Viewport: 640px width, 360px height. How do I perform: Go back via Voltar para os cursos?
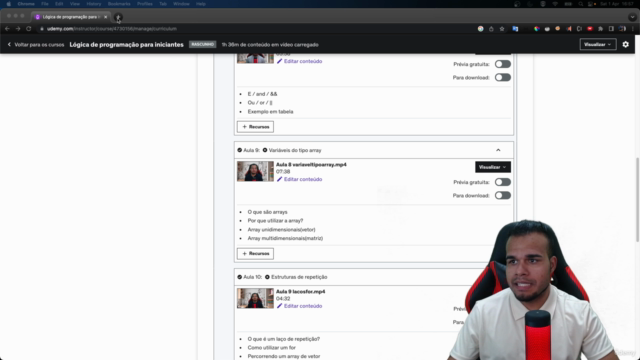36,44
